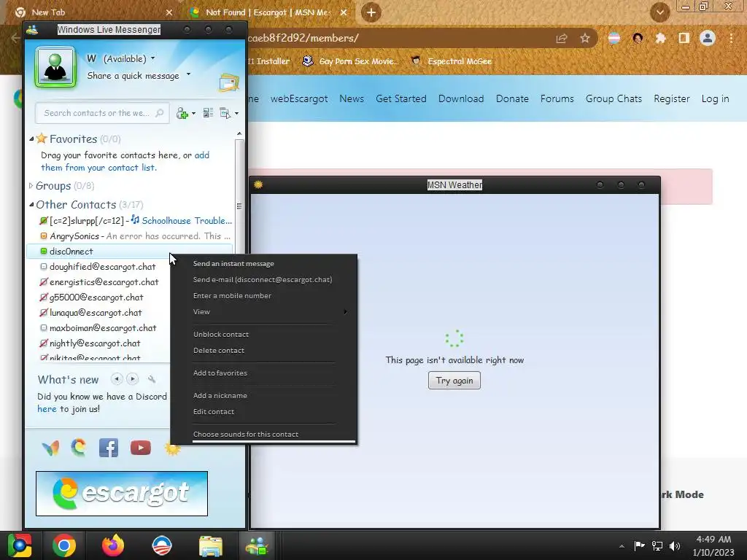Open the Available status dropdown
747x560 pixels.
(128, 58)
